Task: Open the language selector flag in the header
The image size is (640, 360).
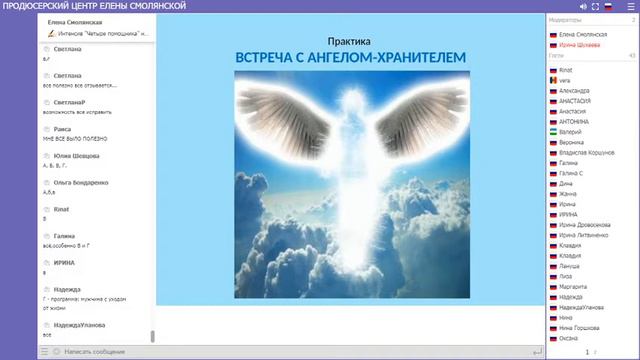Action: point(609,7)
